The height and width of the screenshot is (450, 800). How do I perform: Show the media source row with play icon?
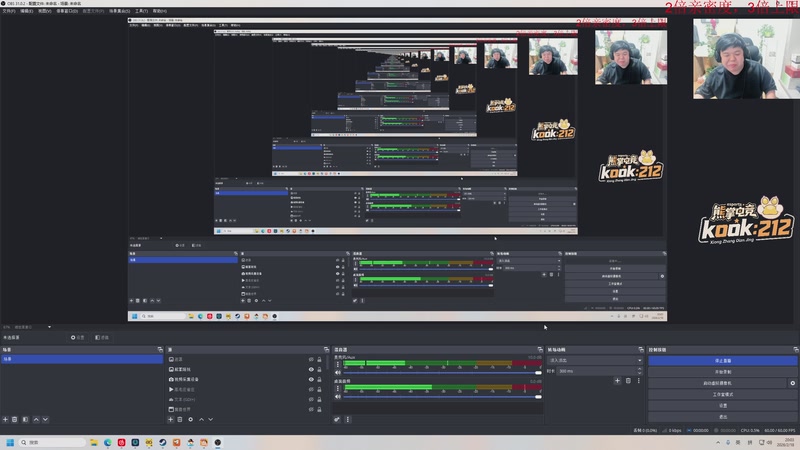311,389
